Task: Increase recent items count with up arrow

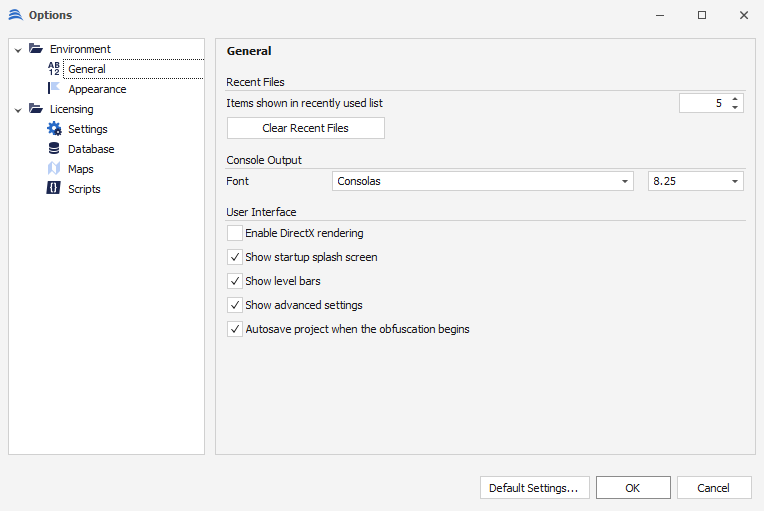Action: (x=735, y=98)
